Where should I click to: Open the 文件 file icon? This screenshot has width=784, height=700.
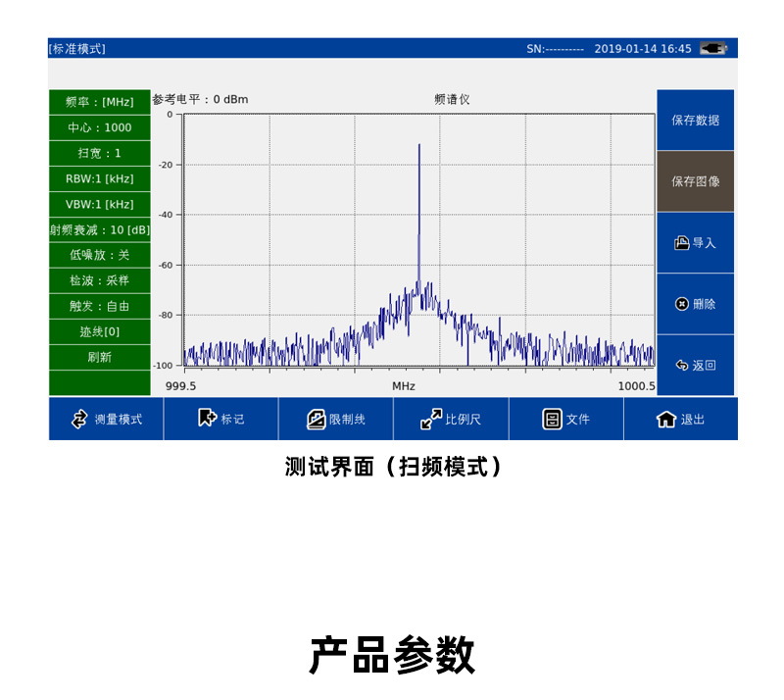pos(552,420)
